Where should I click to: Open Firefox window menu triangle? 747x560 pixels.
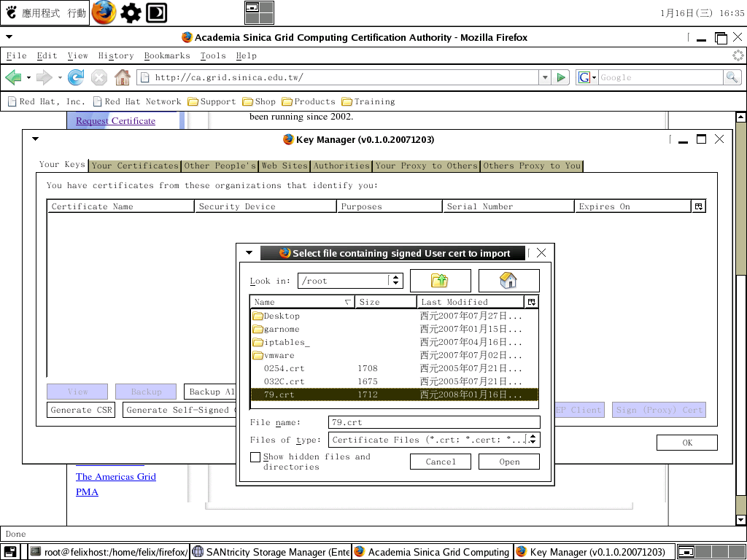[9, 36]
